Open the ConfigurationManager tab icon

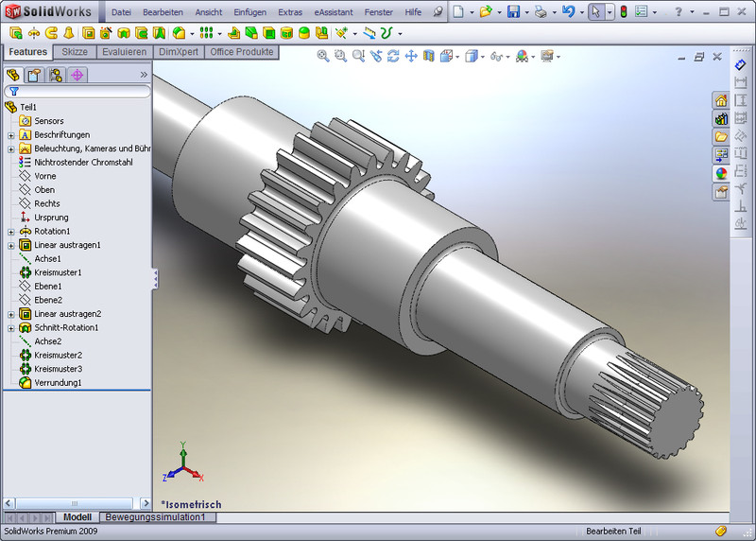(x=56, y=75)
